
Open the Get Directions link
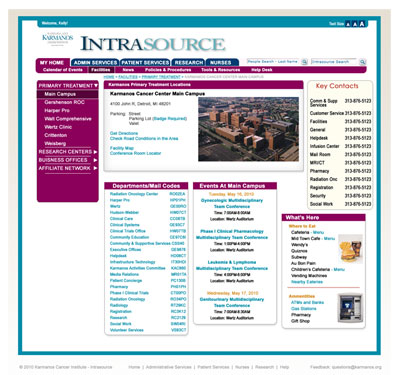124,133
